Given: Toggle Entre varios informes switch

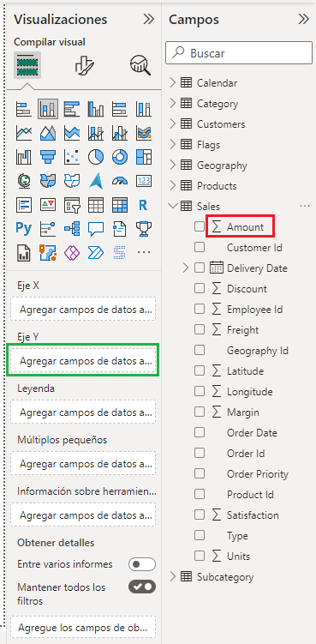Looking at the screenshot, I should tap(142, 564).
